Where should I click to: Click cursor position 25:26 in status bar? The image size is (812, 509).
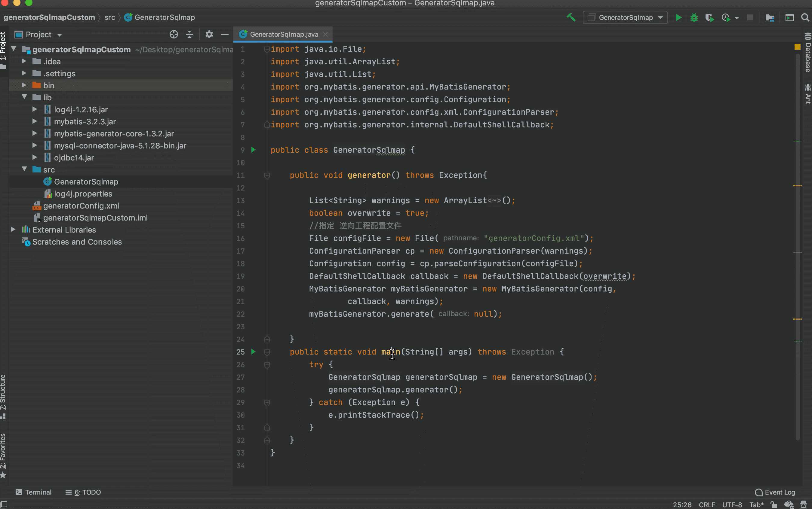tap(682, 504)
